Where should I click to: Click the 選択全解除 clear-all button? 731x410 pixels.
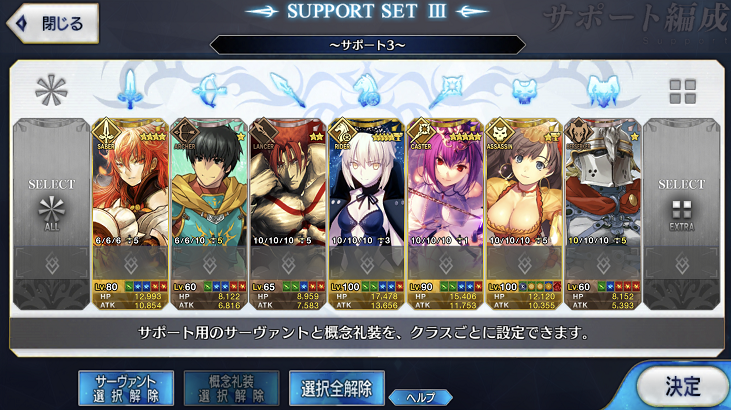(337, 388)
